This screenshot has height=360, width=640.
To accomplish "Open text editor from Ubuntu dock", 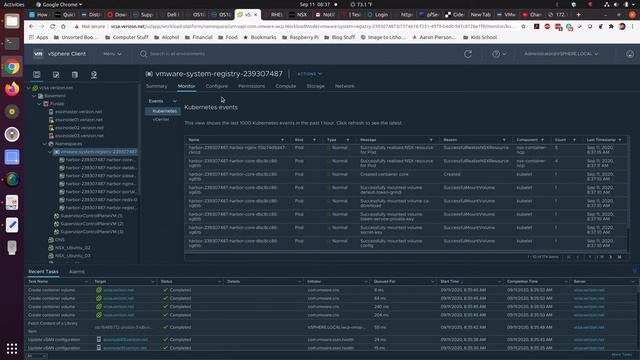I will pos(12,225).
